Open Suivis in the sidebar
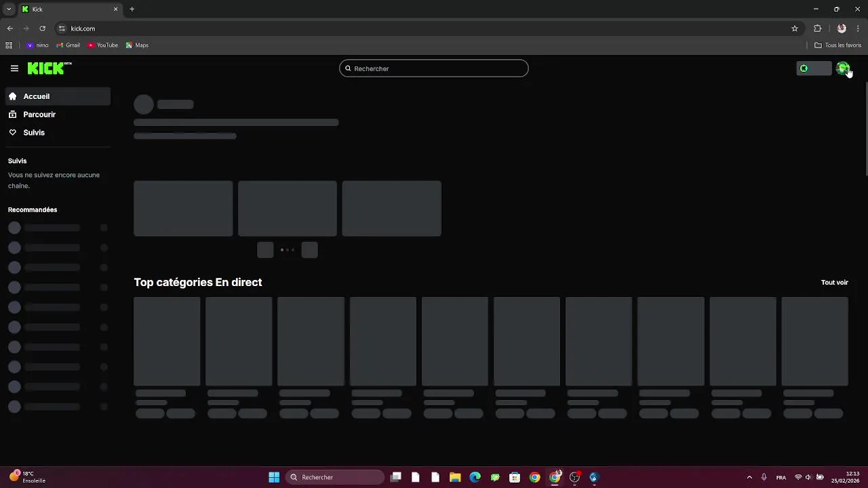Viewport: 868px width, 488px height. tap(58, 133)
